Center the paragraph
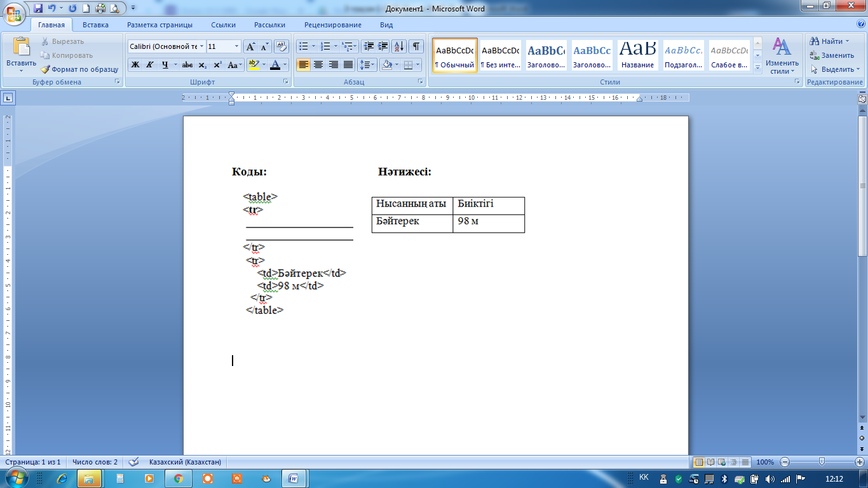This screenshot has width=868, height=488. pos(318,65)
